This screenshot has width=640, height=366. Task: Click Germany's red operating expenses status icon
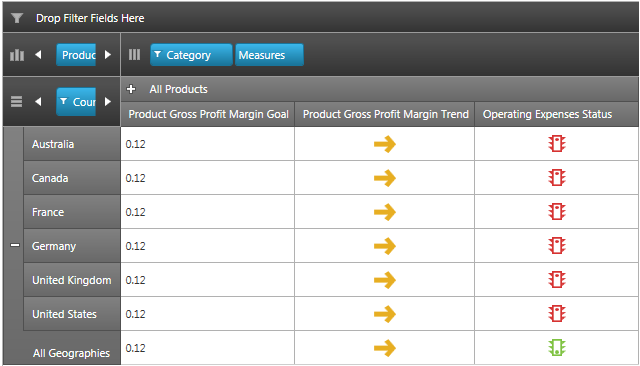click(x=557, y=246)
